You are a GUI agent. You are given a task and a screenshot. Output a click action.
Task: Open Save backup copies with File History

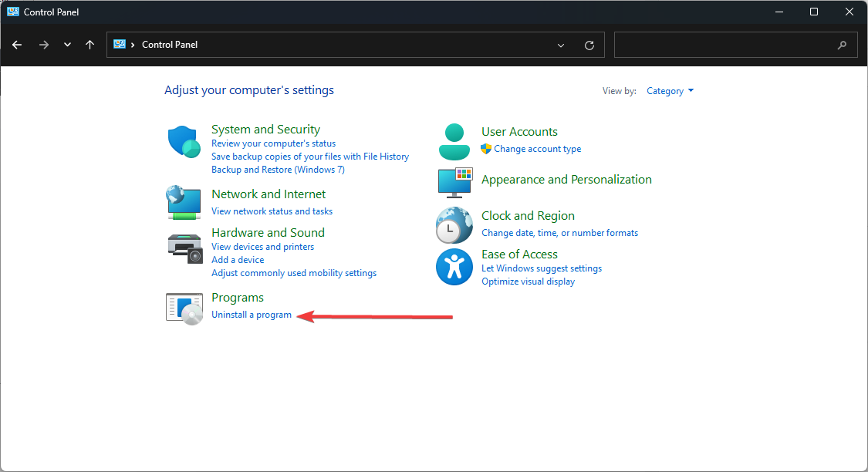(x=310, y=157)
